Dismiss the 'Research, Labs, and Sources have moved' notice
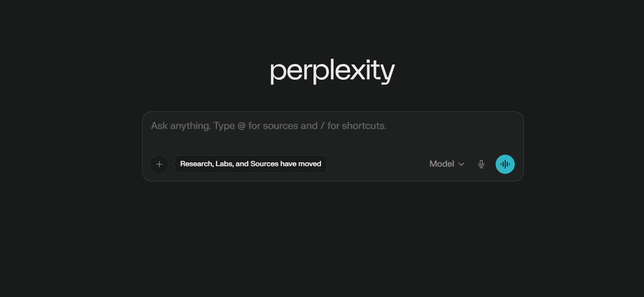The image size is (644, 297). click(x=250, y=164)
